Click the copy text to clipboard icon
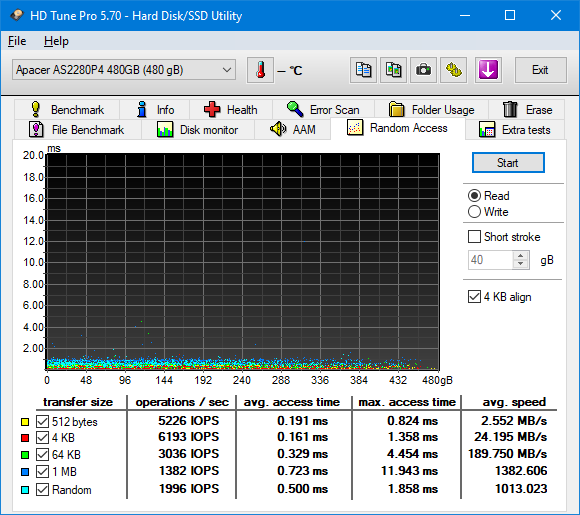Viewport: 580px width, 515px height. tap(363, 70)
